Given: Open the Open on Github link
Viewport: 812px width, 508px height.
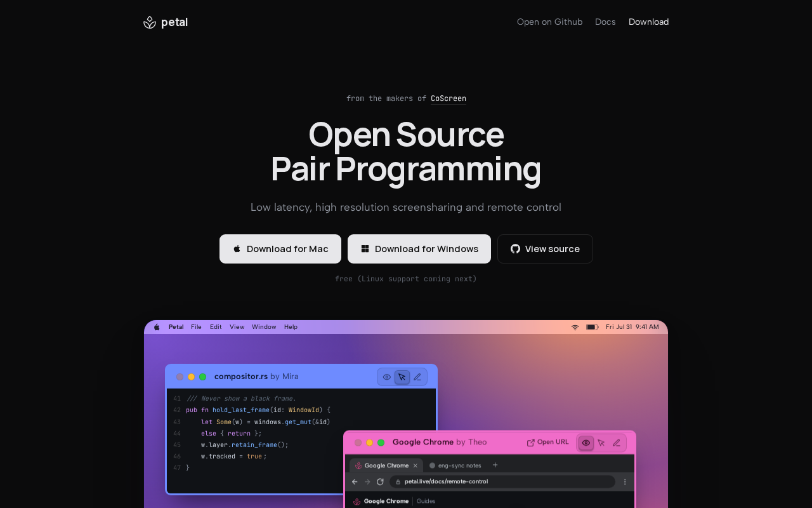Looking at the screenshot, I should pyautogui.click(x=549, y=22).
